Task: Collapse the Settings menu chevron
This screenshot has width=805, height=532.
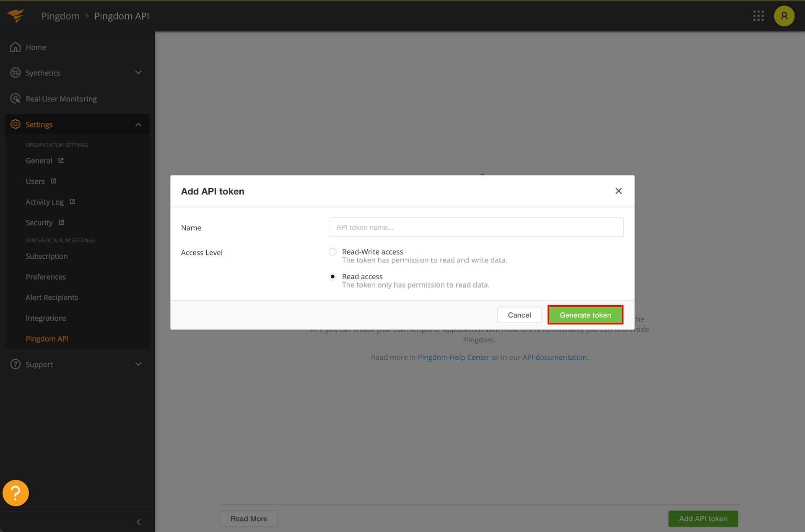Action: pos(138,125)
